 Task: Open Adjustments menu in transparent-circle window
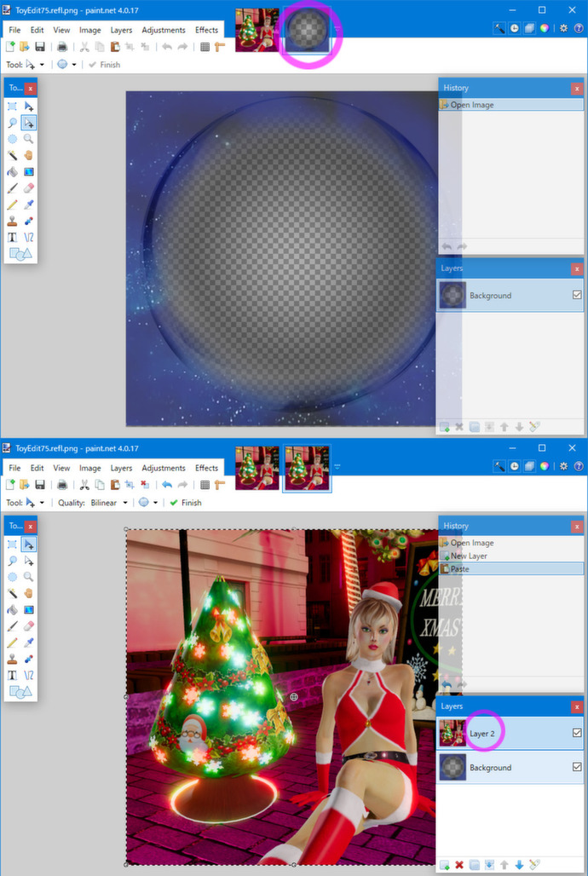tap(164, 30)
